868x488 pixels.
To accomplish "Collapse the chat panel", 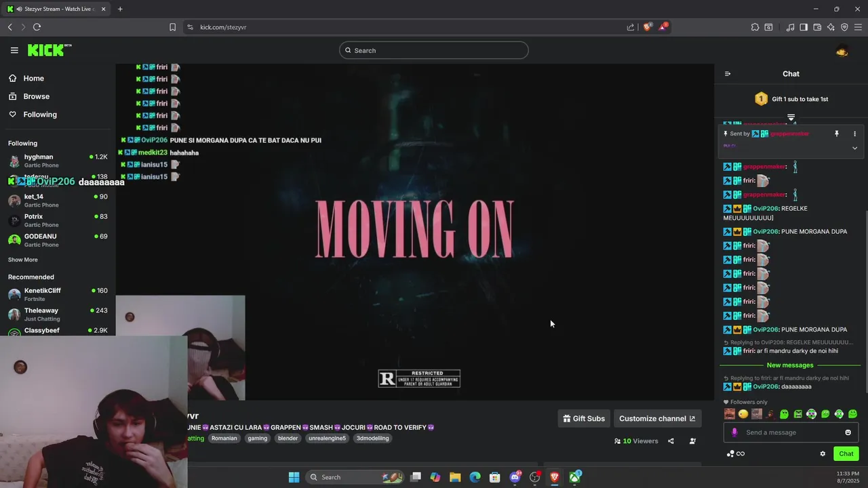I will [x=728, y=74].
